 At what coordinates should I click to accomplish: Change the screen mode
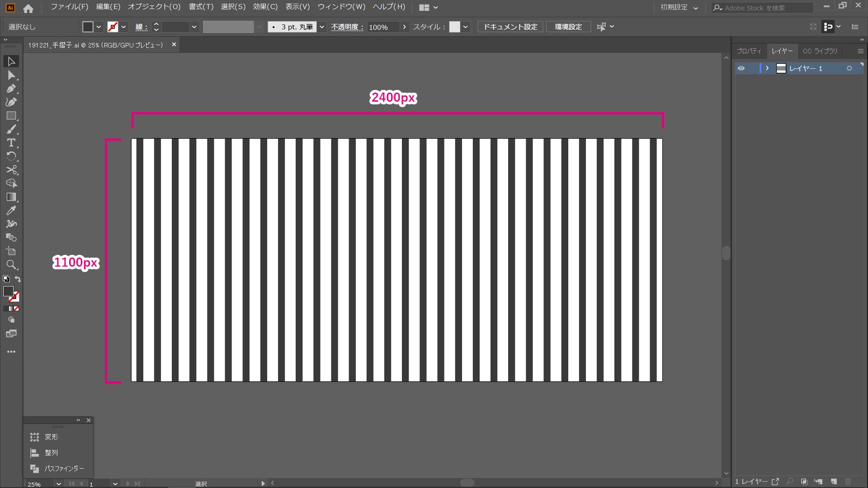point(11,334)
